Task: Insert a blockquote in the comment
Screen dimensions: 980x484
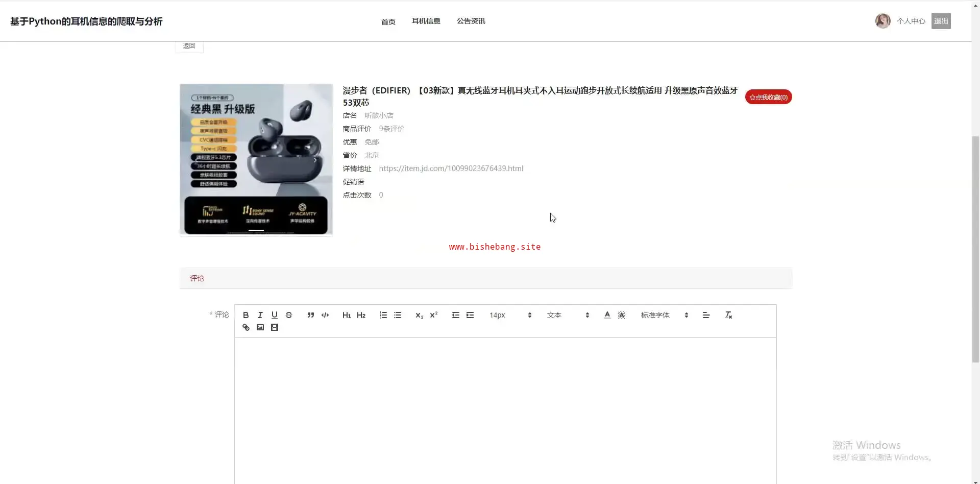Action: tap(310, 315)
